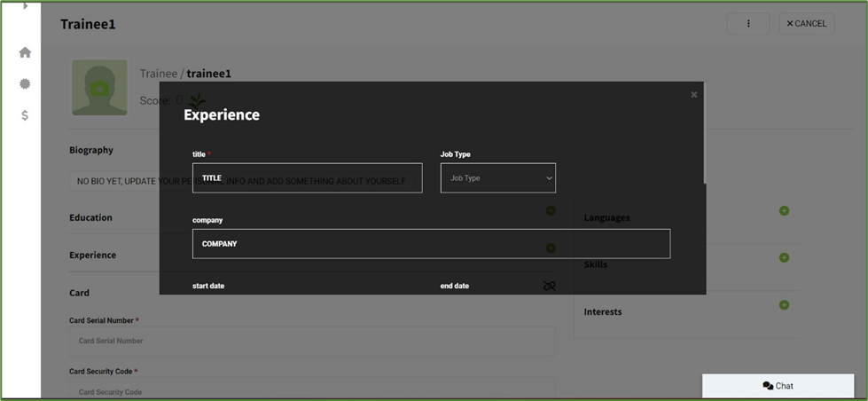Click the CANCEL button
Viewport: 868px width, 401px height.
[806, 24]
